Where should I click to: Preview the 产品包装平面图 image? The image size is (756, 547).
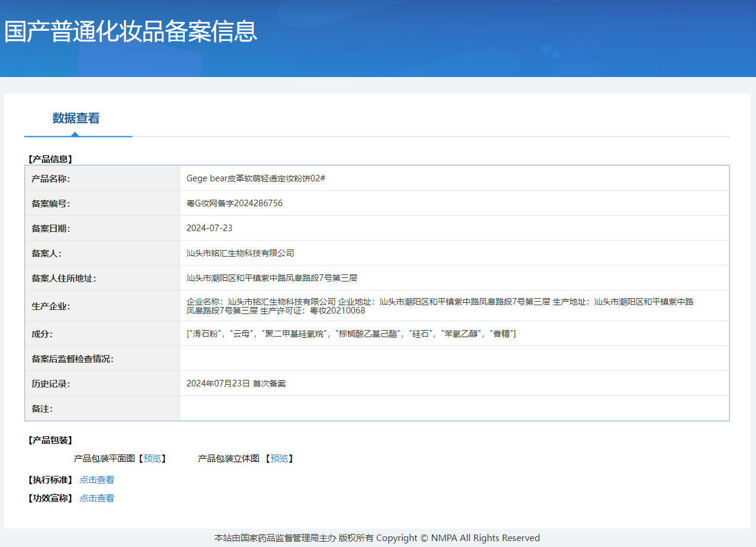coord(152,458)
